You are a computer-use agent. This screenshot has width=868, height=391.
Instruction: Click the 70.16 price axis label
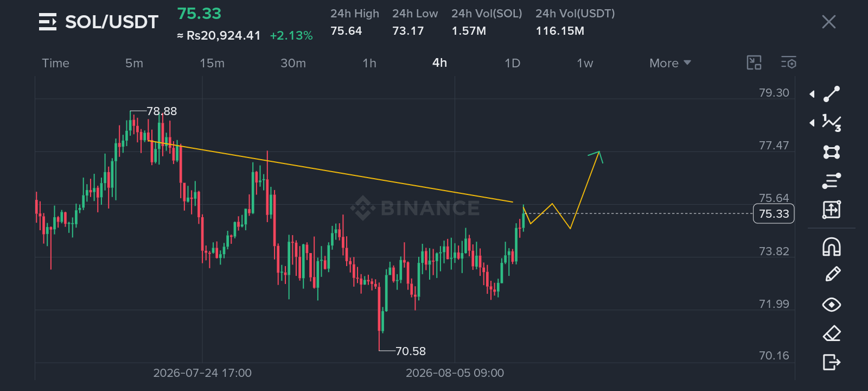point(774,356)
